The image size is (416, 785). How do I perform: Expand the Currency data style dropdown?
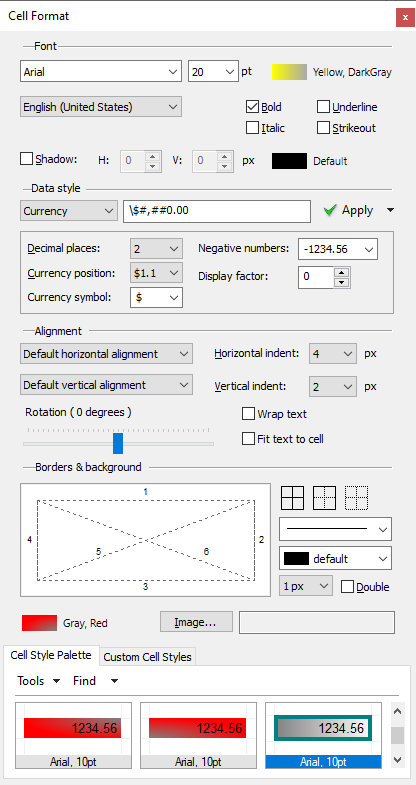click(68, 211)
